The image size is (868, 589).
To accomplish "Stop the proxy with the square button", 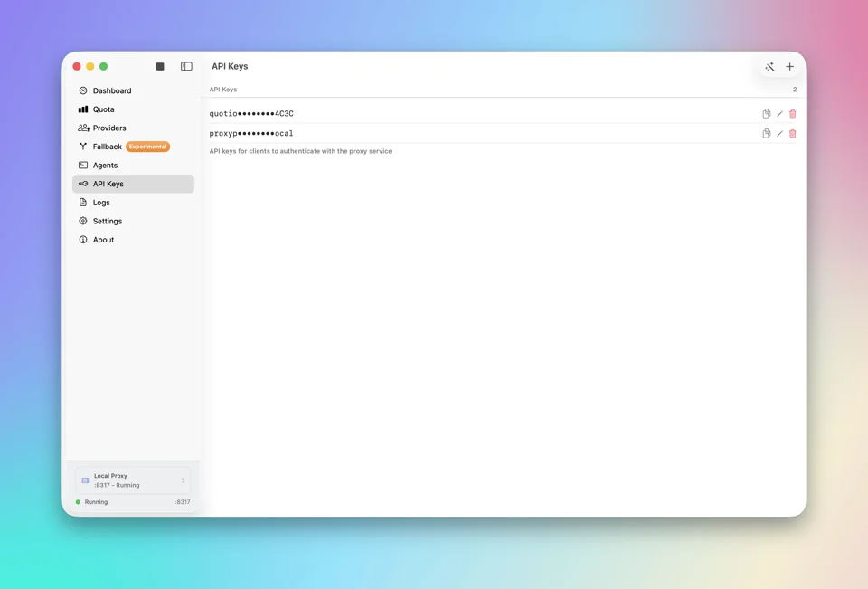I will pos(160,66).
